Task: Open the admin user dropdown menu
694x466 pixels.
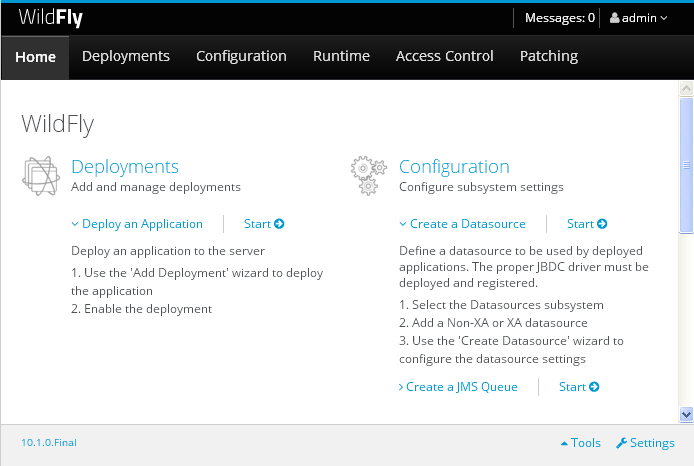Action: click(639, 18)
